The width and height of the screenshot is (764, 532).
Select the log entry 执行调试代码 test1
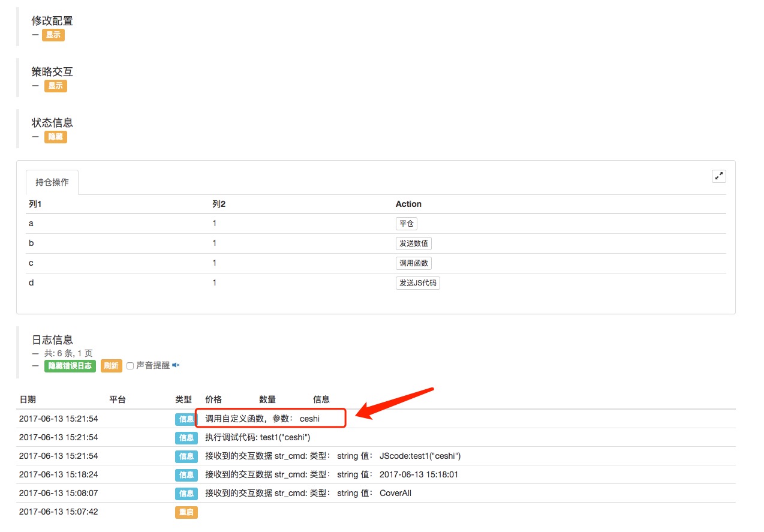pos(376,437)
